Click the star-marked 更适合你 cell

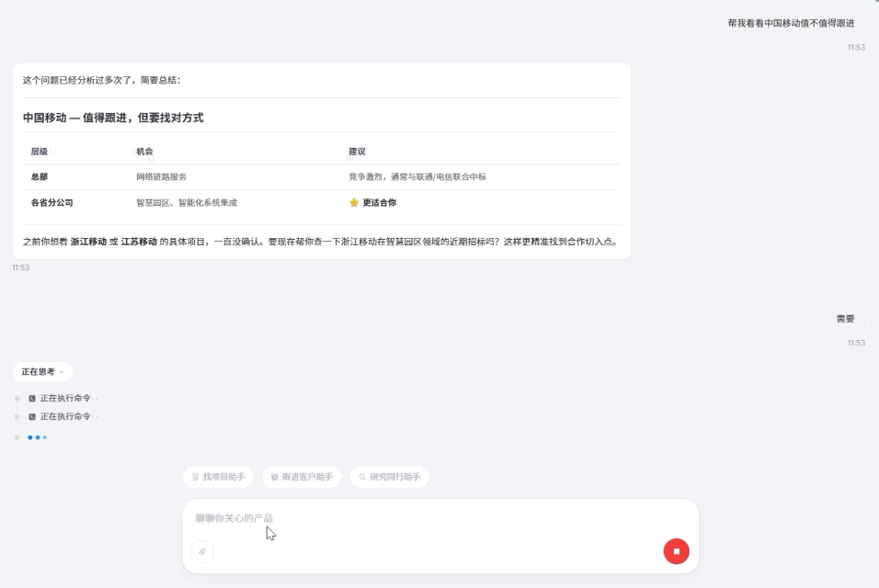372,202
